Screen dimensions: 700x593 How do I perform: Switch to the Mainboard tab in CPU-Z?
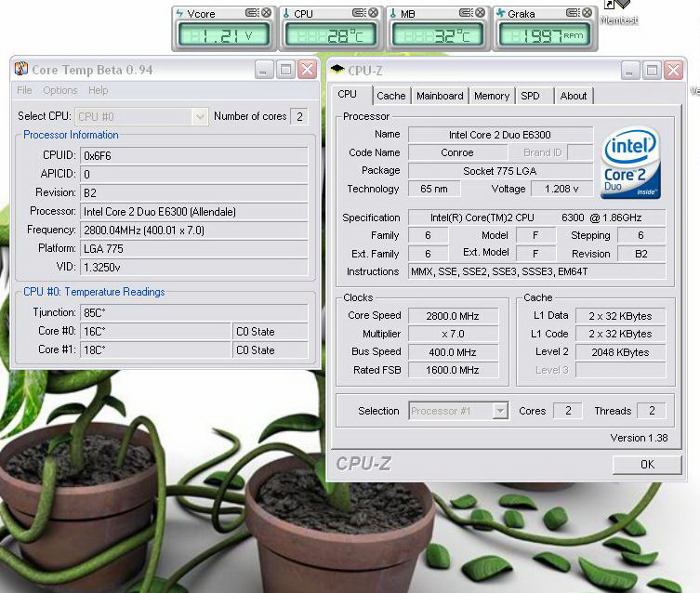(x=440, y=96)
